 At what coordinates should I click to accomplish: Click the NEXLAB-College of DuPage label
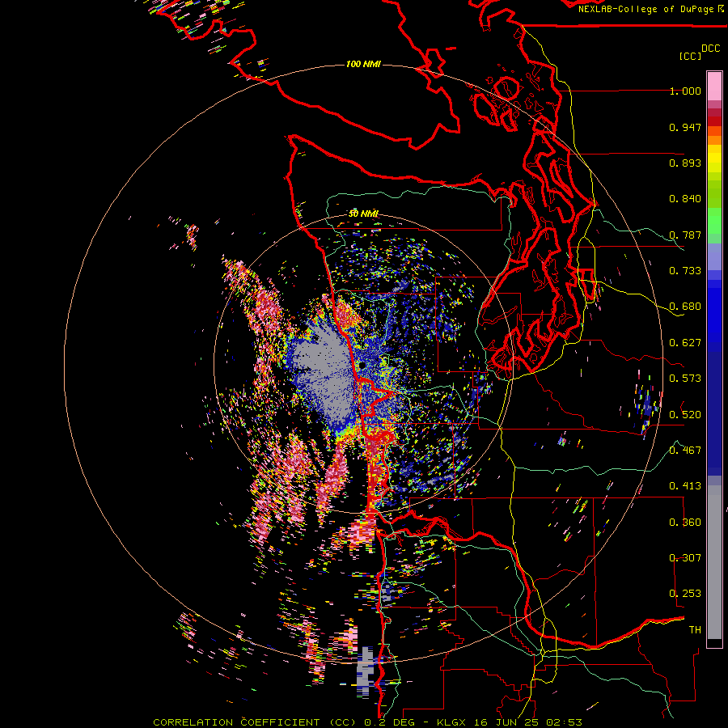click(650, 9)
